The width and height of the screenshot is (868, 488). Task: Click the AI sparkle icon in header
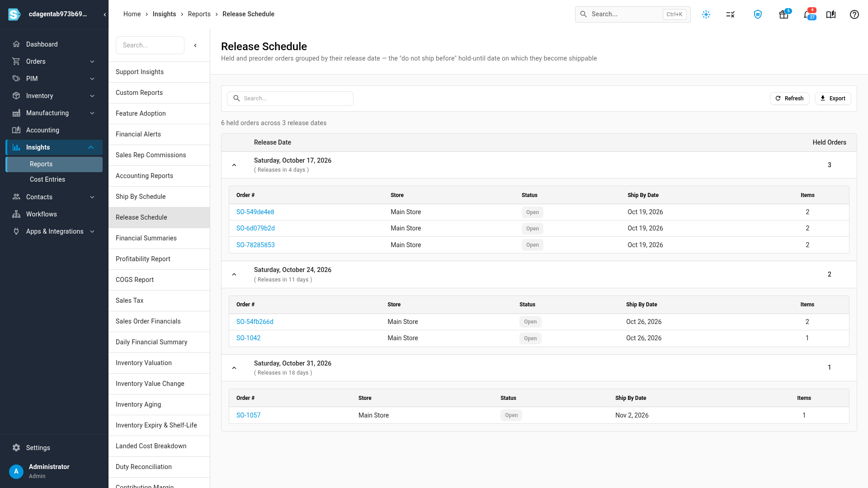[706, 14]
